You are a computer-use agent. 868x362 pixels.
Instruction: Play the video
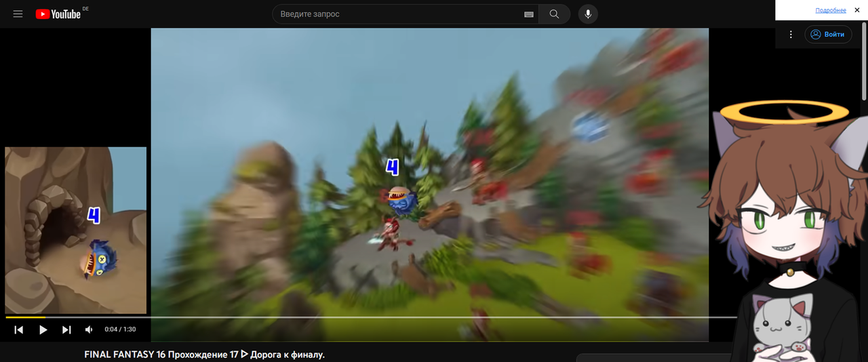43,329
